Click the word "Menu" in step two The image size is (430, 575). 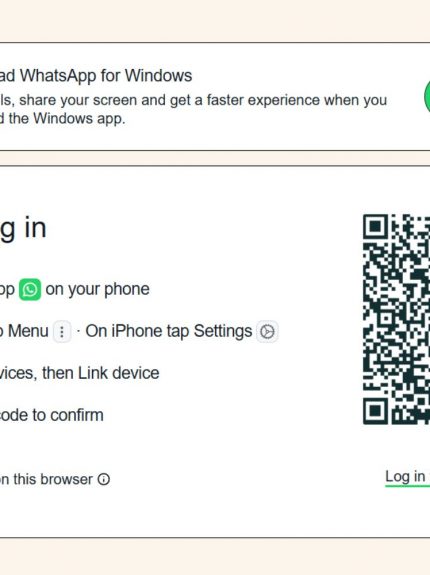[28, 331]
